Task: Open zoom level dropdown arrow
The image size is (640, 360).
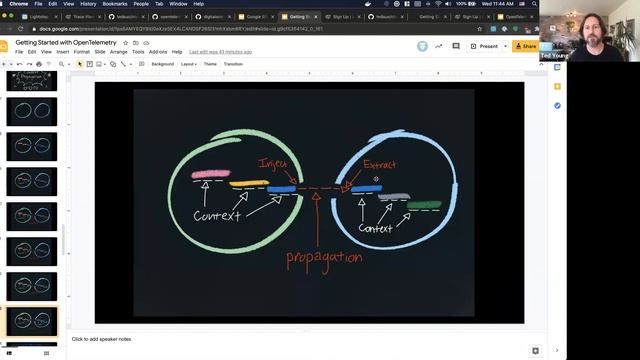Action: coord(69,64)
